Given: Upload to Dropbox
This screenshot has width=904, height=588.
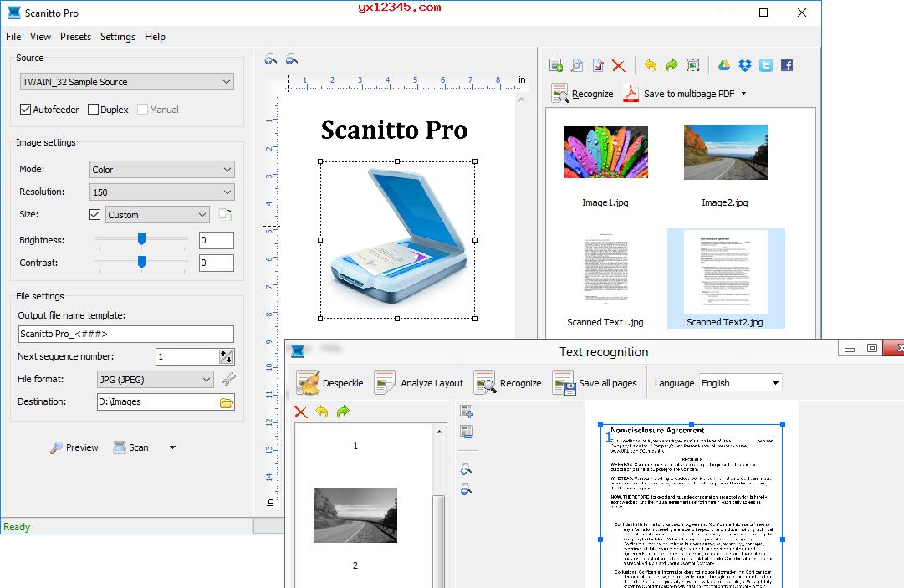Looking at the screenshot, I should tap(745, 65).
